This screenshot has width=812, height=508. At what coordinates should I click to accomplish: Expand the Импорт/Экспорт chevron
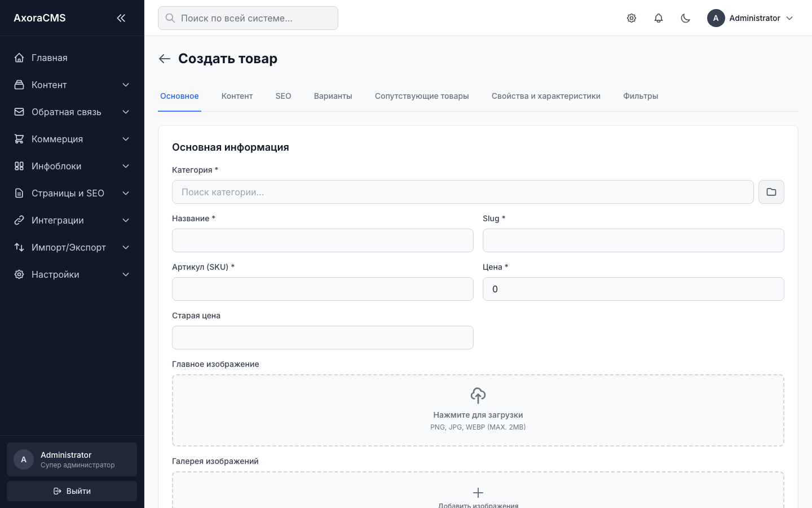[x=126, y=247]
